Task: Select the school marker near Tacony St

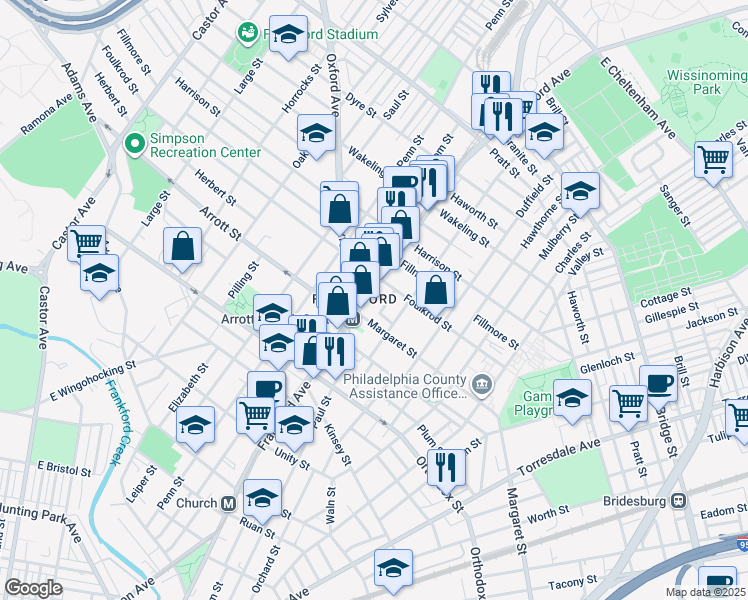Action: (393, 569)
